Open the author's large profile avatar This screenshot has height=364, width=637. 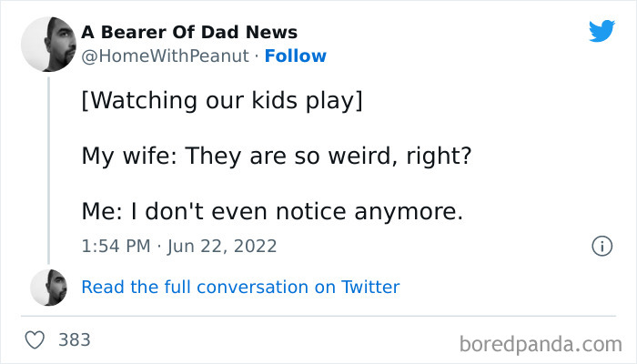tap(48, 44)
